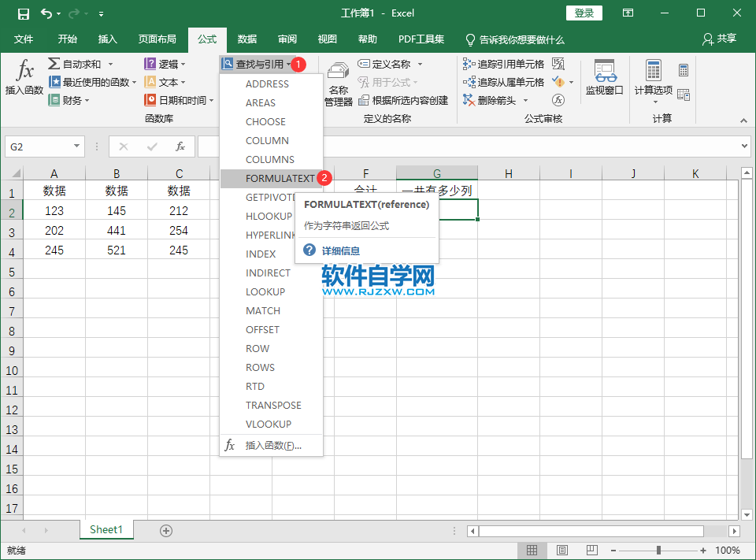Click the Undo arrow icon
This screenshot has width=756, height=560.
tap(46, 13)
